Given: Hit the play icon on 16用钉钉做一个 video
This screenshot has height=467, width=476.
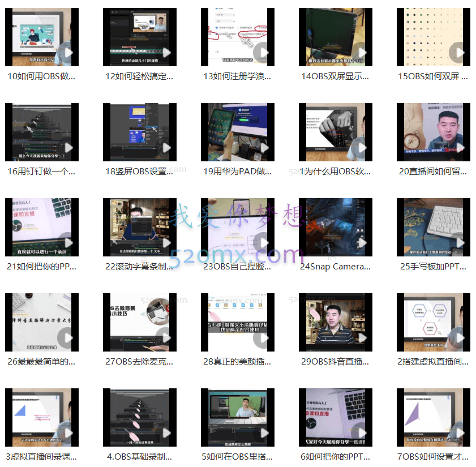Looking at the screenshot, I should (67, 148).
